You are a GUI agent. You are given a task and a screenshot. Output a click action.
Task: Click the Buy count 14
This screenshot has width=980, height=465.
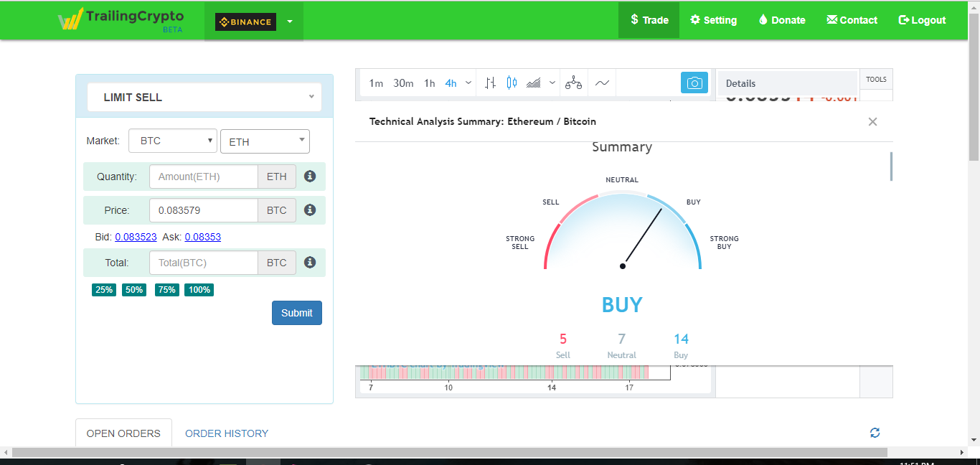point(681,339)
